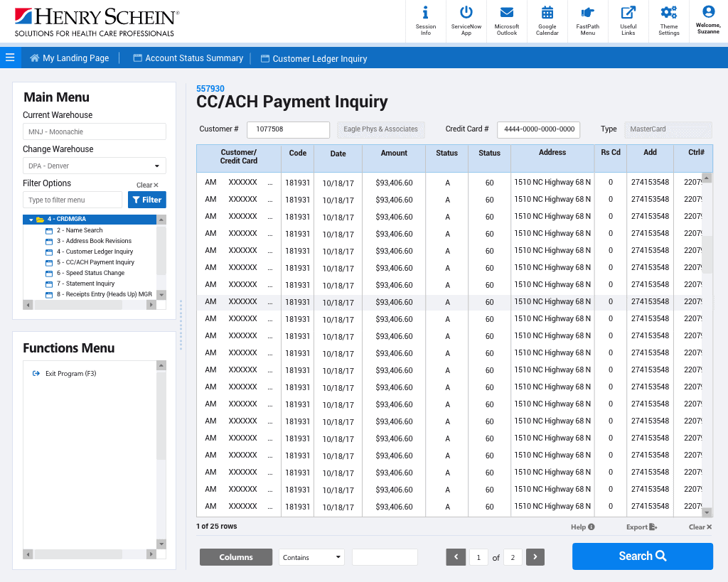Click the Henry Schein logo
Viewport: 728px width, 582px height.
[x=97, y=22]
